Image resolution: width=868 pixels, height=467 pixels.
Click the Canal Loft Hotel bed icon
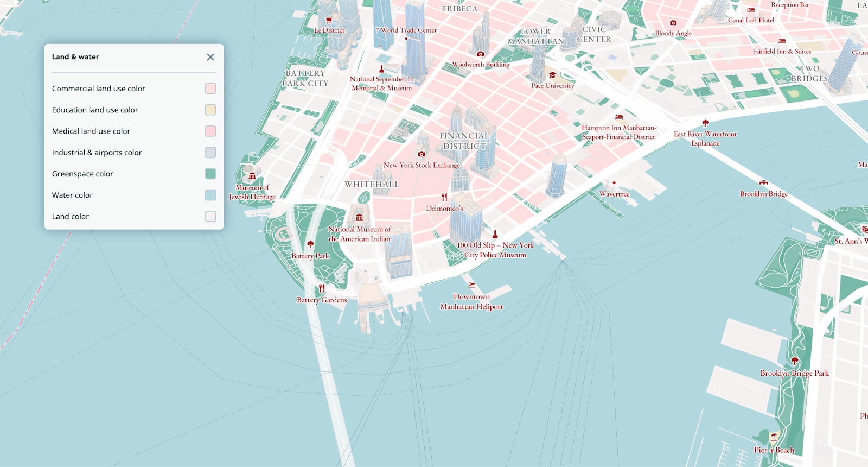(751, 10)
